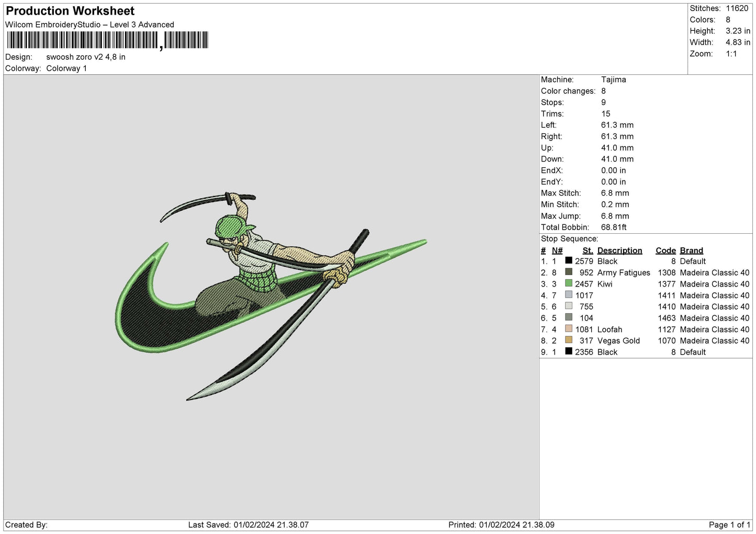756x534 pixels.
Task: Click the 'Brand' column header
Action: (x=691, y=251)
